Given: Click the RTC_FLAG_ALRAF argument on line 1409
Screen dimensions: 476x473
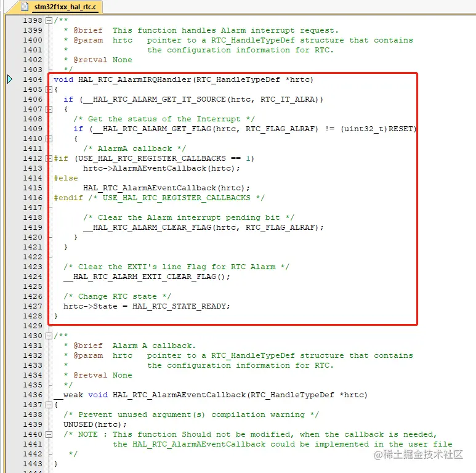Looking at the screenshot, I should coord(281,129).
